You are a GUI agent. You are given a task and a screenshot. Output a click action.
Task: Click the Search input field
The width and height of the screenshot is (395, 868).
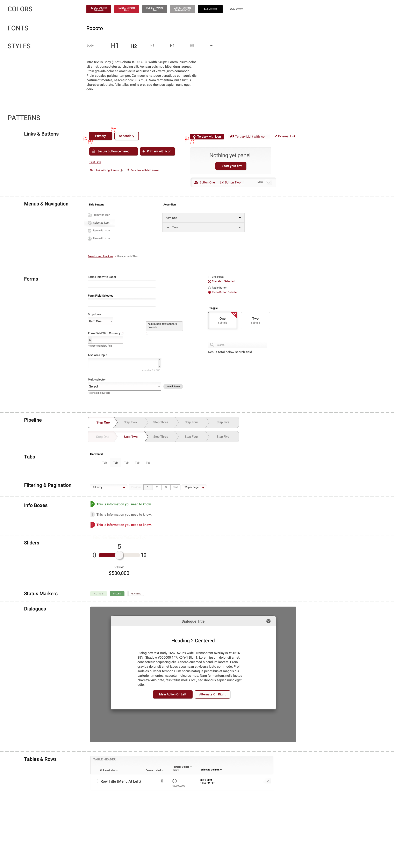[x=238, y=345]
